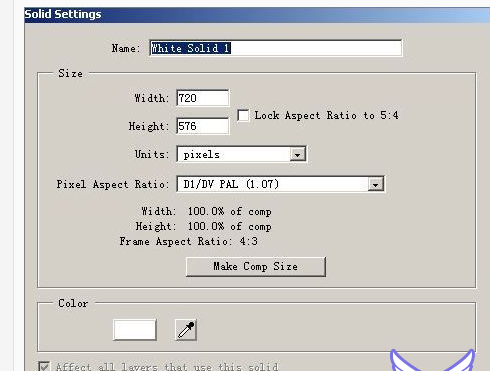This screenshot has width=490, height=371.
Task: Select the Height field showing 576
Action: tap(203, 126)
